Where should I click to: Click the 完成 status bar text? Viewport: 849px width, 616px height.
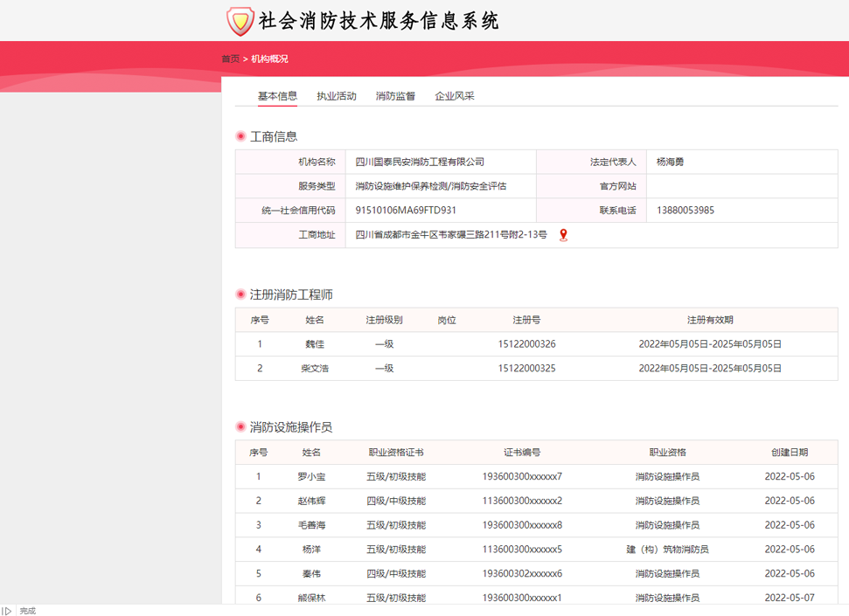point(28,611)
